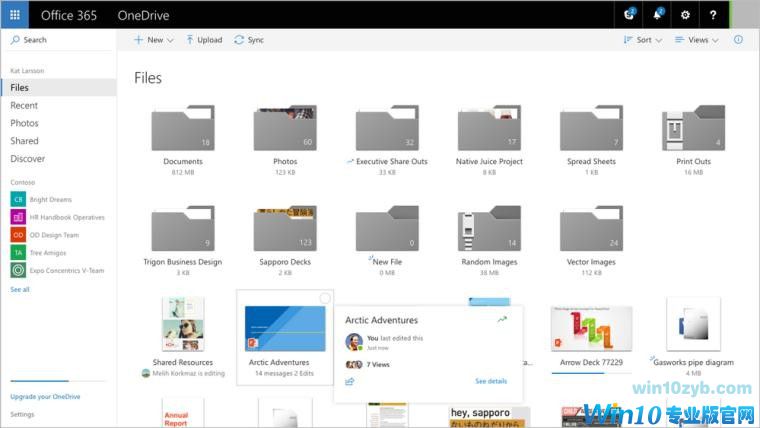Screen dimensions: 760x428
Task: Go to Recent in the sidebar
Action: point(24,105)
